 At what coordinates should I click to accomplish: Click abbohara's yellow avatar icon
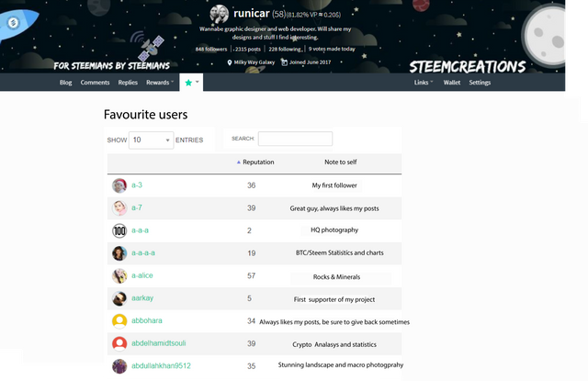click(x=119, y=321)
